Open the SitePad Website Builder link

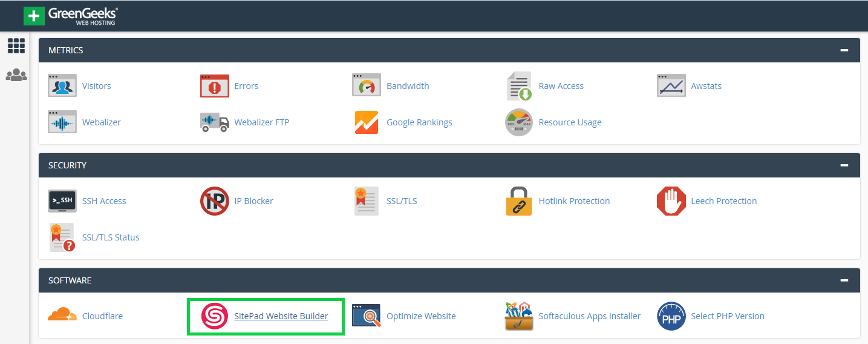coord(281,316)
